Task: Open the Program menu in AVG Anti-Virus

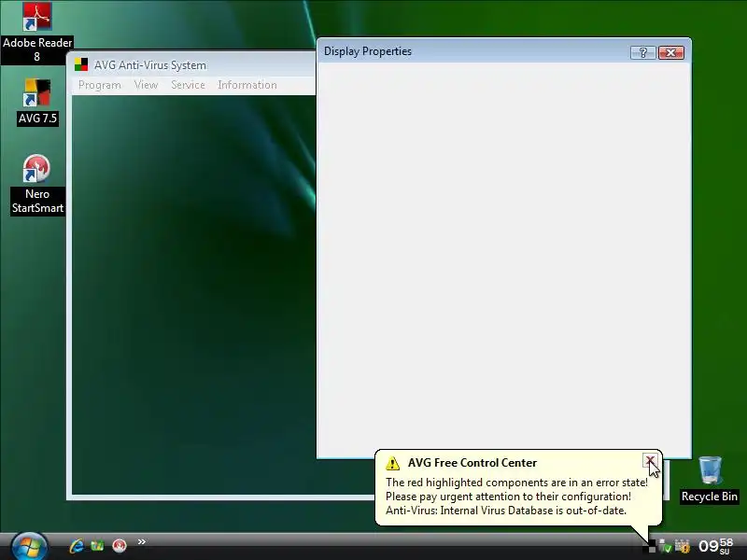Action: click(x=100, y=85)
